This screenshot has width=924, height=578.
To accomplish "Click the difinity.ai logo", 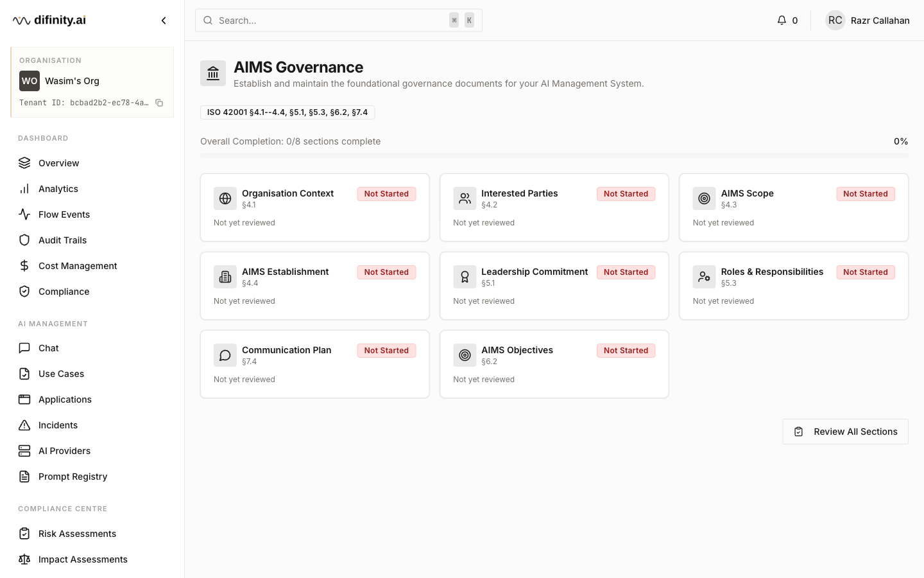I will (x=49, y=21).
